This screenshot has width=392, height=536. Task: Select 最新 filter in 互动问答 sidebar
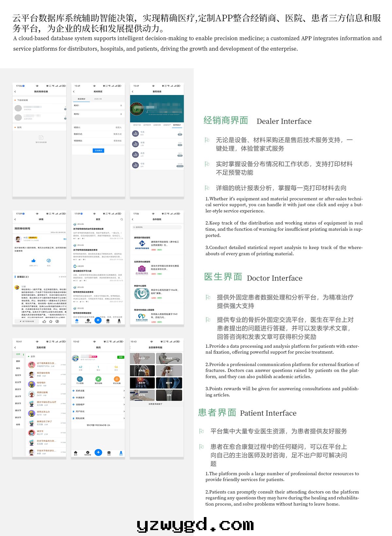[18, 361]
